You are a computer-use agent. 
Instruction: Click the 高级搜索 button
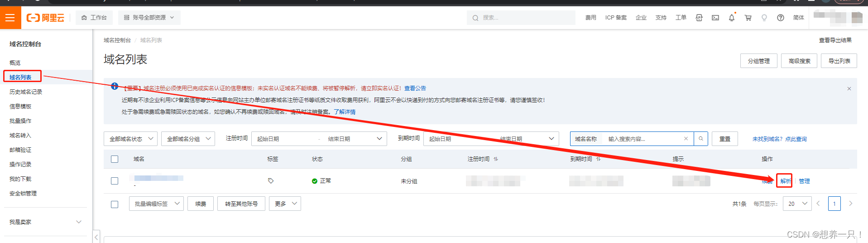(x=799, y=61)
